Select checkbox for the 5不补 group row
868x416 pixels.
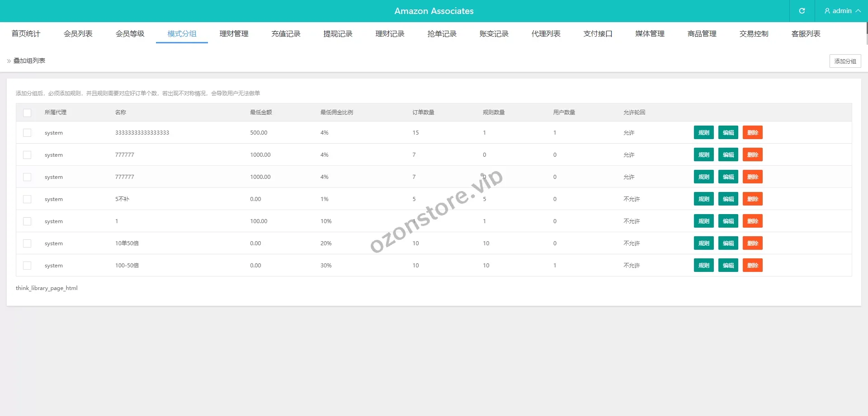pyautogui.click(x=27, y=199)
